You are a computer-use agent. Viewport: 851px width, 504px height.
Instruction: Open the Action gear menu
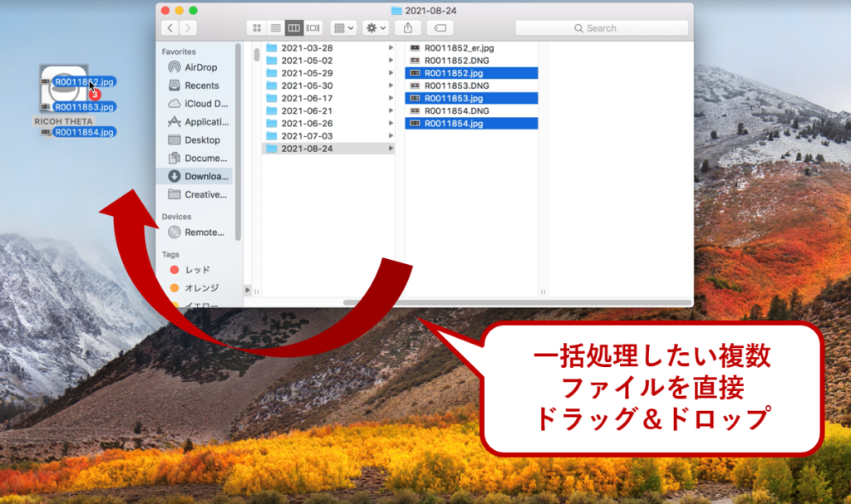376,27
